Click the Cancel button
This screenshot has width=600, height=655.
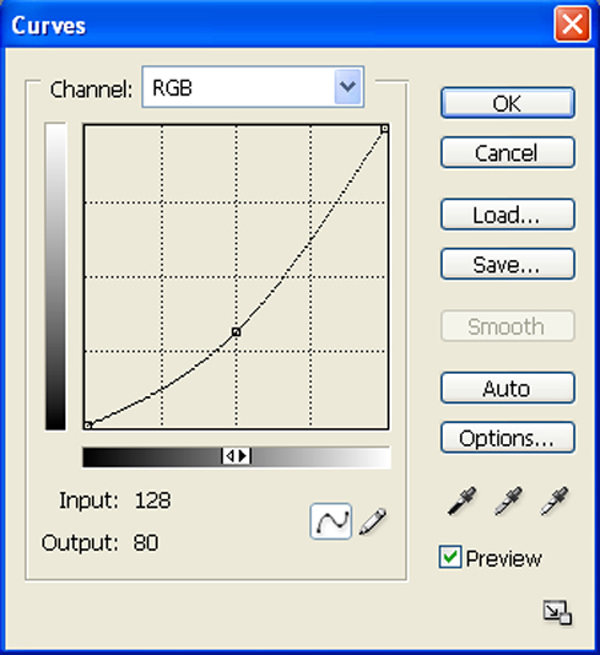(x=508, y=152)
